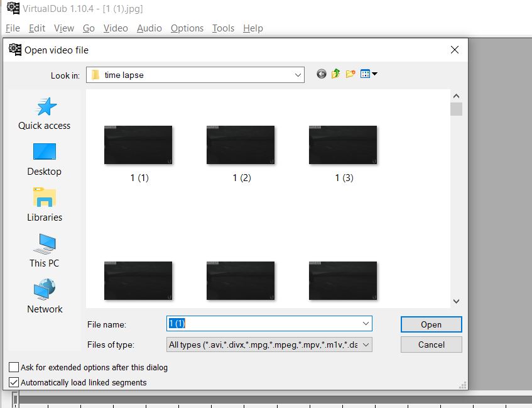Image resolution: width=532 pixels, height=408 pixels.
Task: Click the Back navigation arrow icon
Action: 322,74
